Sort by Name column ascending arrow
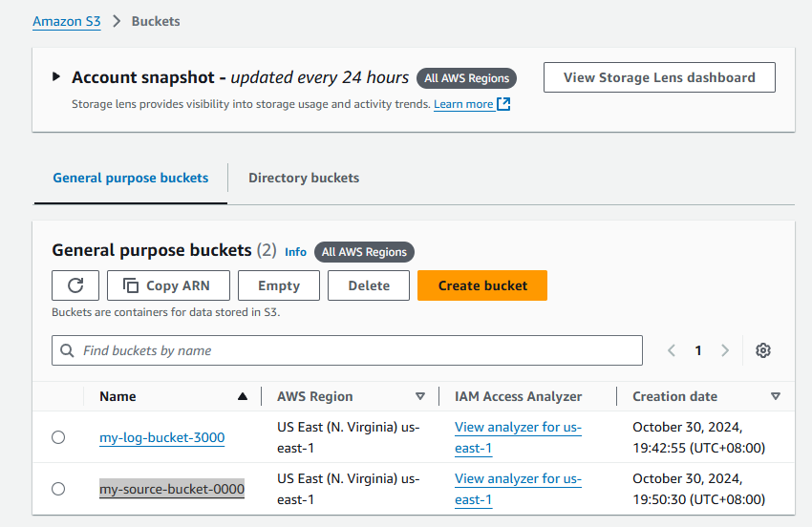Screen dimensions: 812x527 pyautogui.click(x=243, y=396)
